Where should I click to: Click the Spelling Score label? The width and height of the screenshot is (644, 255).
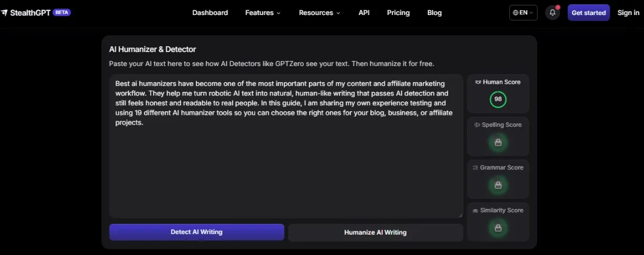click(x=502, y=125)
